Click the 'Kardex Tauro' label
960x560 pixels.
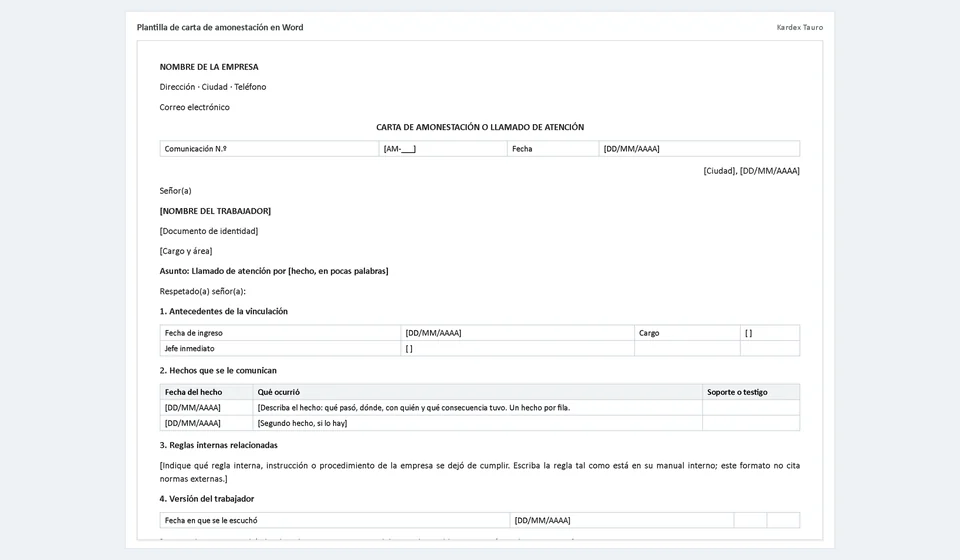point(800,28)
